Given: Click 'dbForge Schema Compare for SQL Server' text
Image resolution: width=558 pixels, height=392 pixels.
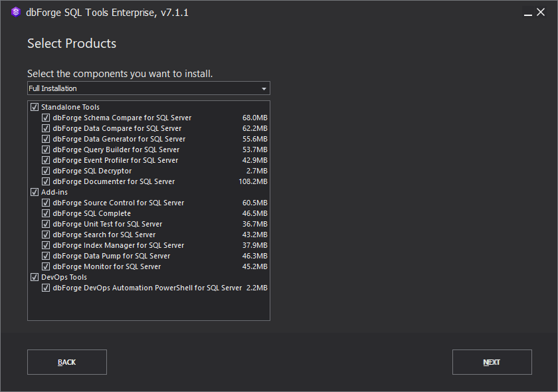Looking at the screenshot, I should tap(122, 118).
